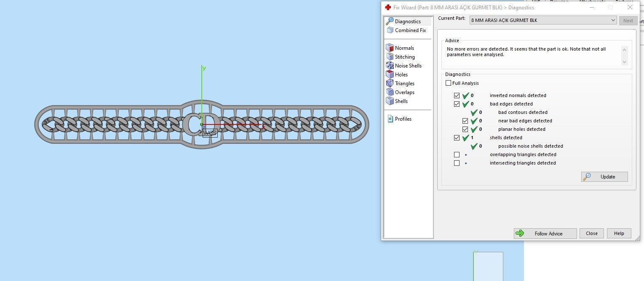The height and width of the screenshot is (281, 644).
Task: Click the green Y axis label
Action: pos(204,68)
